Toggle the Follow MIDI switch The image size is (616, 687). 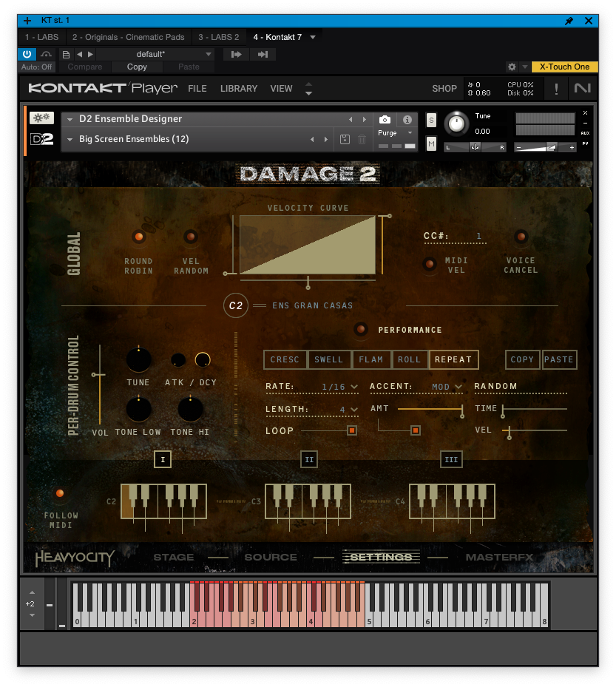pyautogui.click(x=60, y=493)
